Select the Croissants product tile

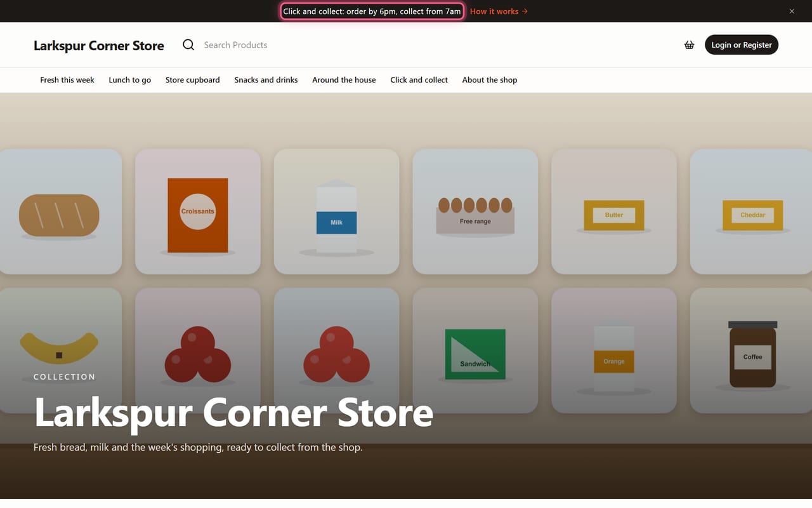click(x=198, y=211)
